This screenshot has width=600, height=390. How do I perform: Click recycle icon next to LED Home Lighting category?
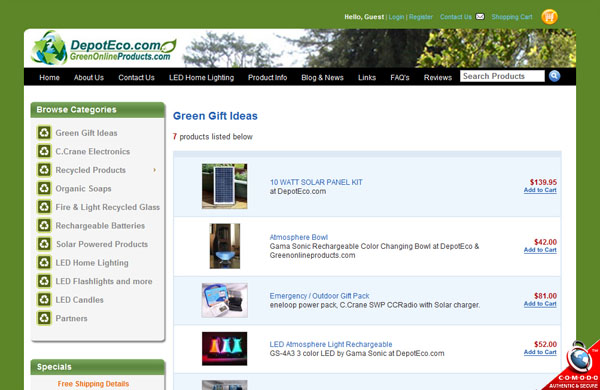44,263
